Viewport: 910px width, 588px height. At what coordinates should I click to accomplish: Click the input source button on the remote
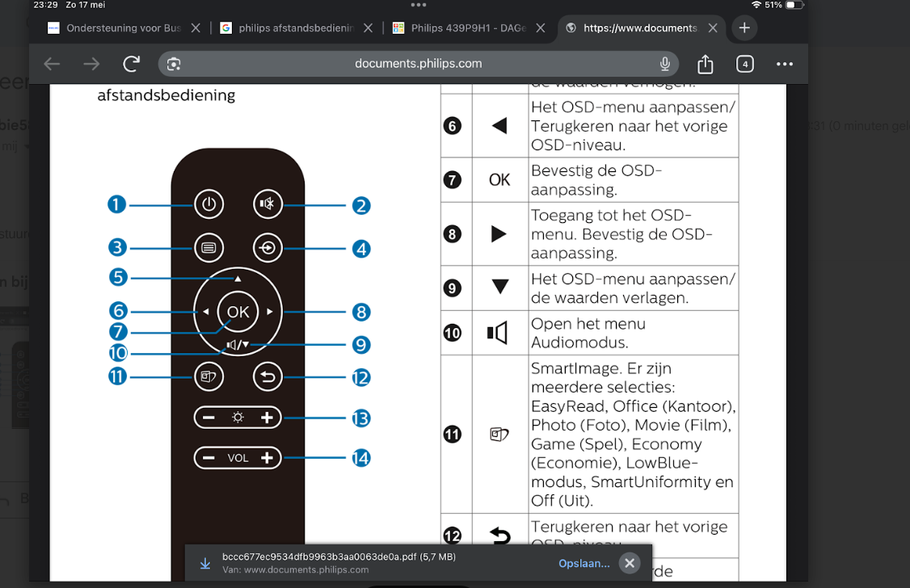[x=268, y=248]
